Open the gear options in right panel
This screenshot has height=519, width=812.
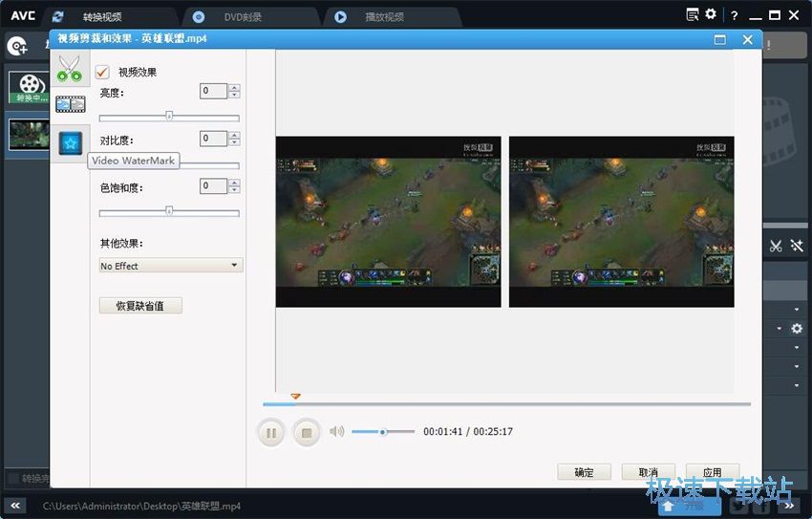coord(797,329)
